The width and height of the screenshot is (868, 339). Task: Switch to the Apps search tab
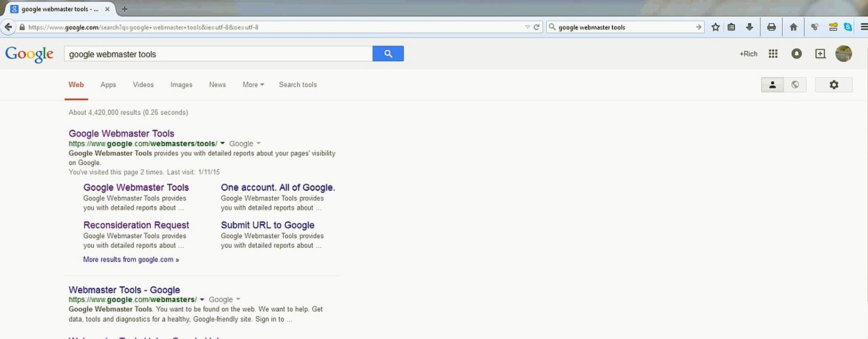[108, 85]
